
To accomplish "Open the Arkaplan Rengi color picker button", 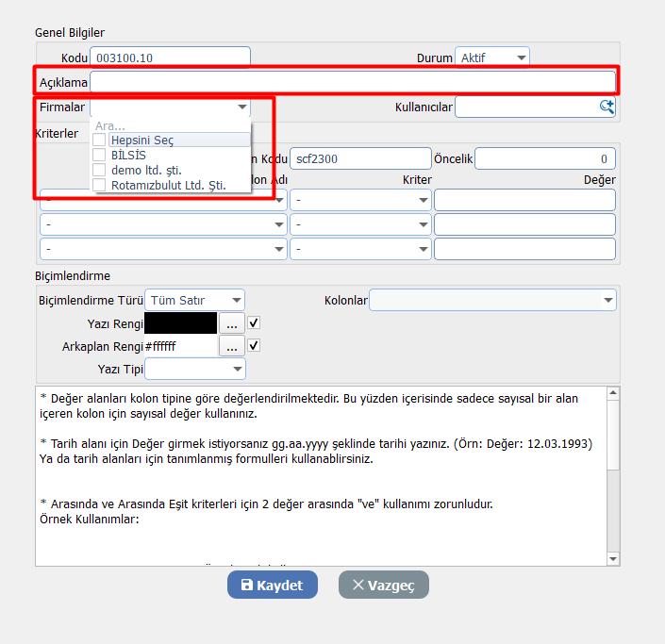I will pyautogui.click(x=231, y=346).
